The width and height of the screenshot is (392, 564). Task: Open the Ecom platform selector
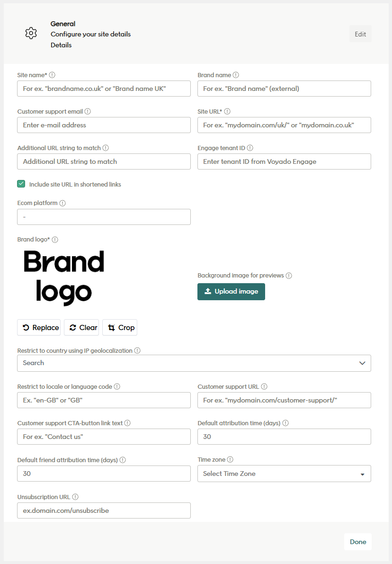pyautogui.click(x=104, y=217)
